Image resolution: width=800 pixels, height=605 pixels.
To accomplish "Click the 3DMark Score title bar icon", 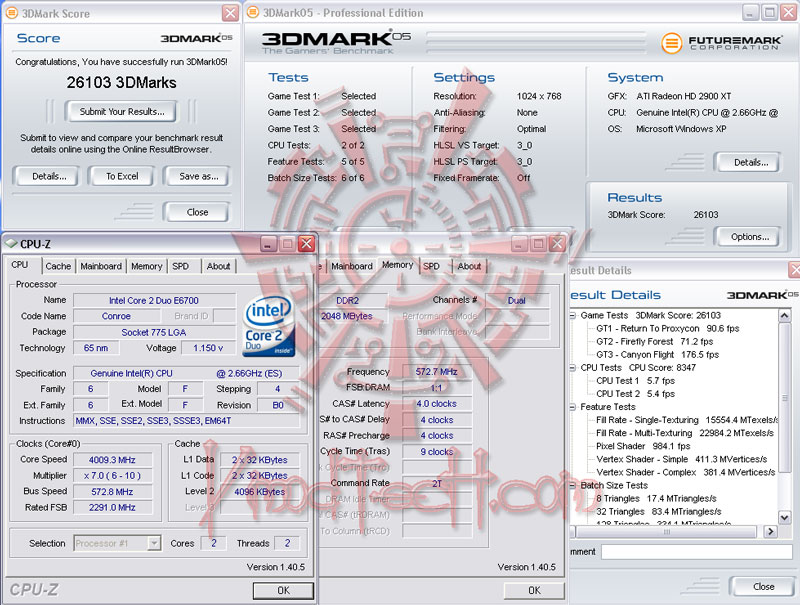I will click(x=11, y=13).
